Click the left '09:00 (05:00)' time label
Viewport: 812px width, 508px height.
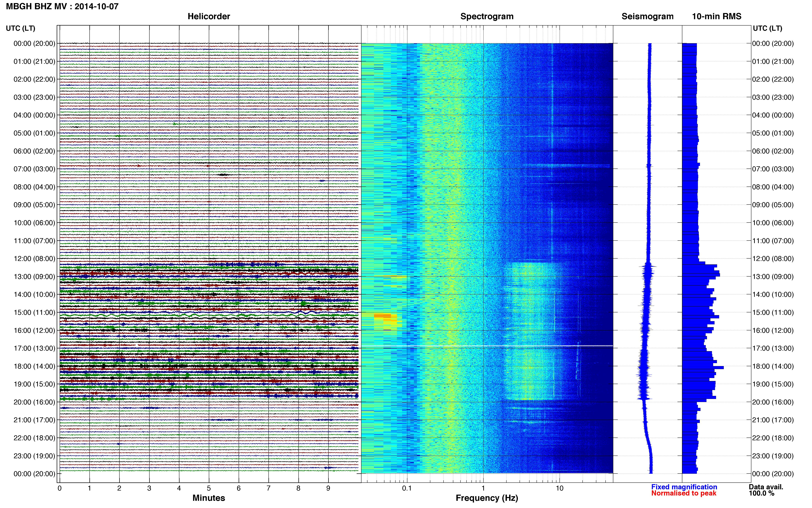tap(34, 205)
